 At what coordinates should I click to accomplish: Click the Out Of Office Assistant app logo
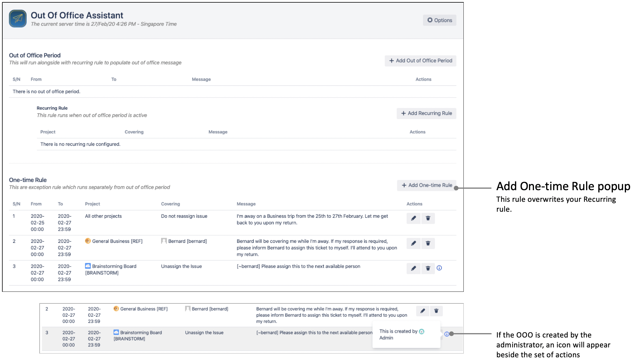coord(17,19)
